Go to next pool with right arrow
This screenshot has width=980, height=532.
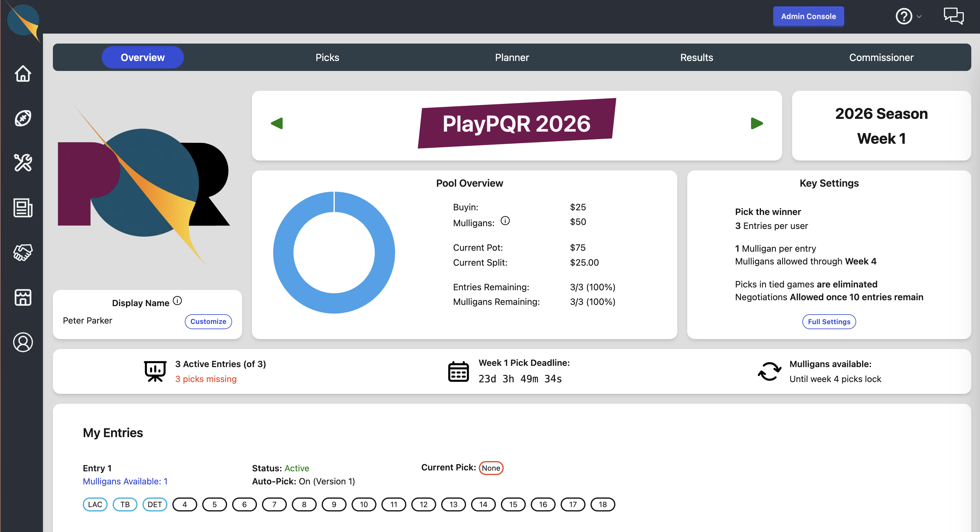click(x=757, y=123)
